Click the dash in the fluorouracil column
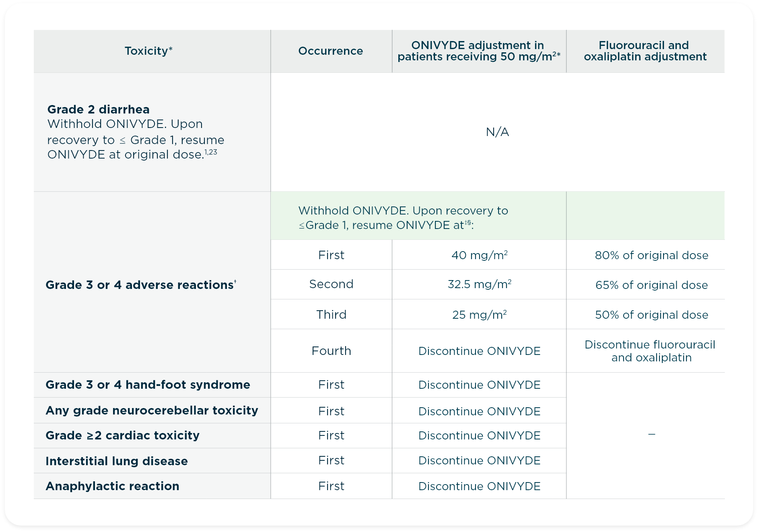The width and height of the screenshot is (758, 532). [652, 434]
